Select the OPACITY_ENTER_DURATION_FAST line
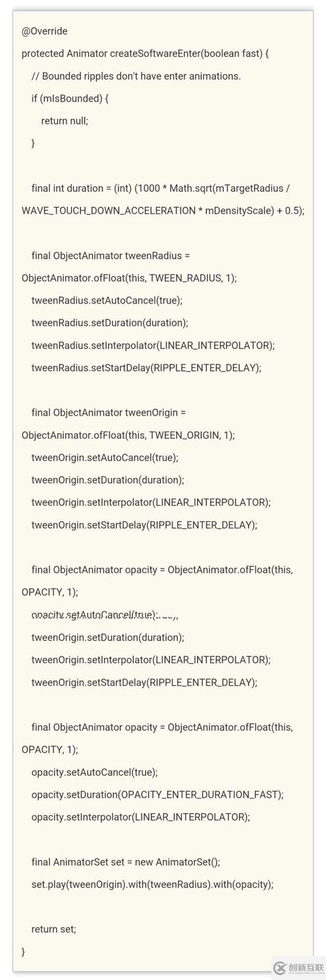The image size is (326, 980). (158, 794)
